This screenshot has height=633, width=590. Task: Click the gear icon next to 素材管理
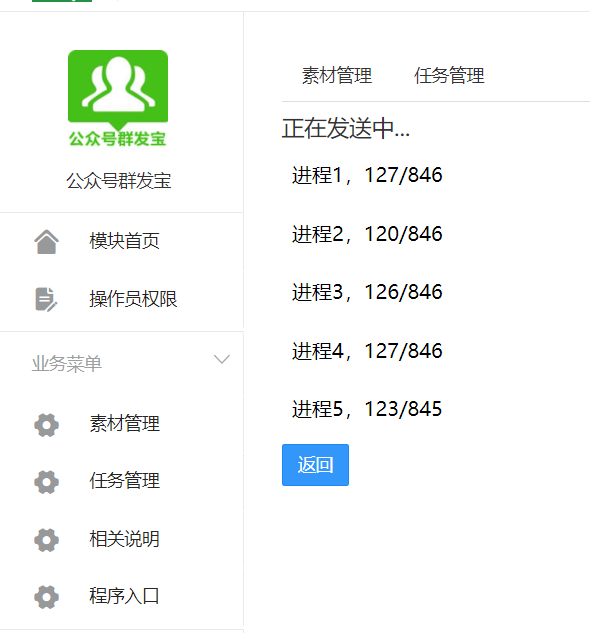pyautogui.click(x=46, y=425)
